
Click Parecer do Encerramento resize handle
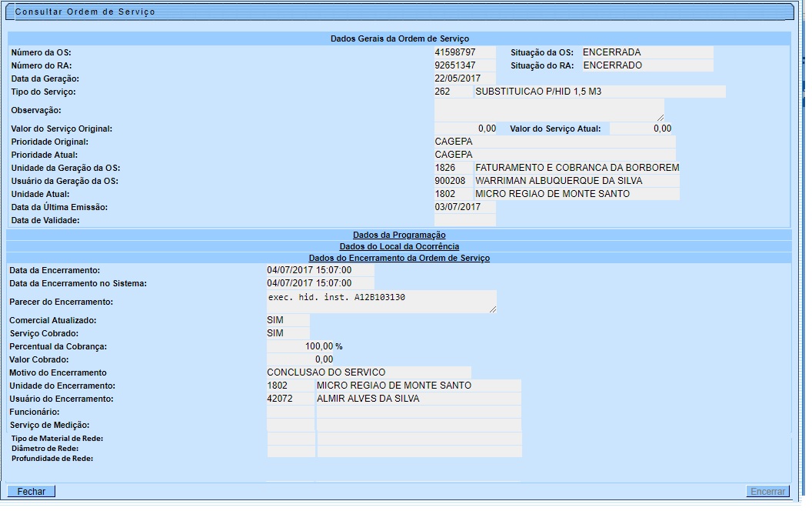(492, 308)
